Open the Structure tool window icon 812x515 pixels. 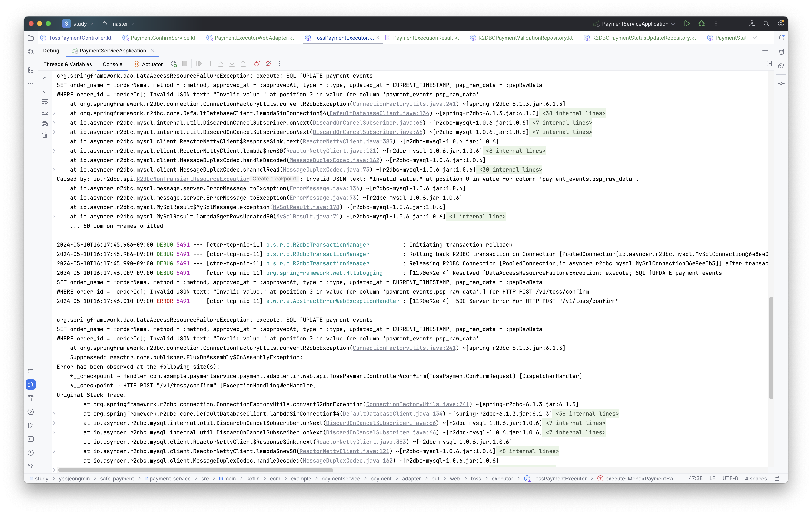click(x=31, y=70)
